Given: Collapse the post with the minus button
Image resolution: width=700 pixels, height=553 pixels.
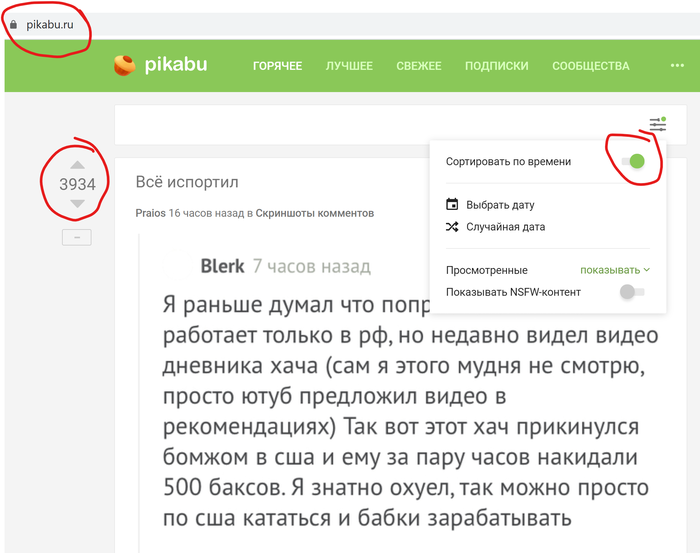Looking at the screenshot, I should (77, 237).
